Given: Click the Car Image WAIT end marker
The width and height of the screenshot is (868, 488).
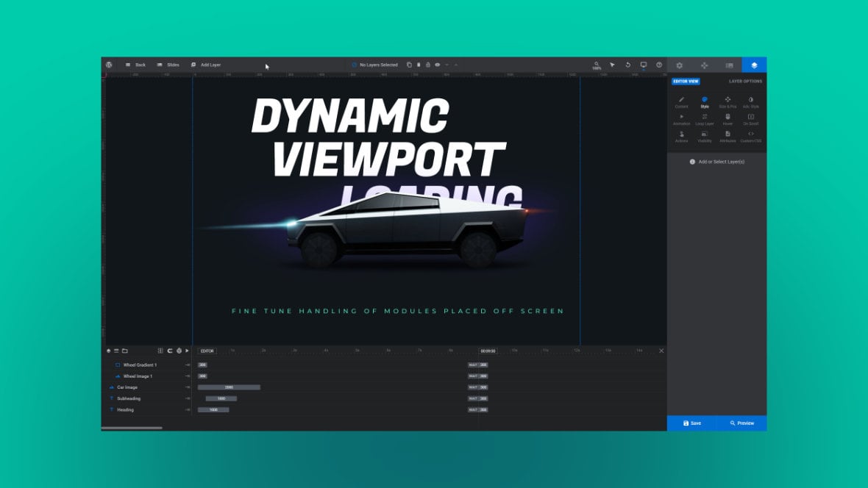Looking at the screenshot, I should tap(473, 387).
